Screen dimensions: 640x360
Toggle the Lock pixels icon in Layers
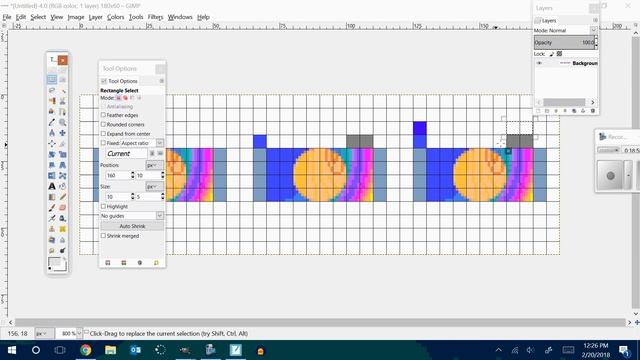[552, 54]
